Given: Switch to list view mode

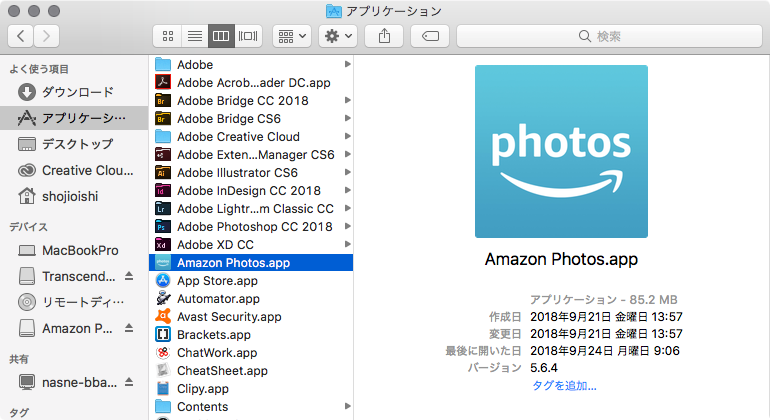Looking at the screenshot, I should (x=195, y=36).
